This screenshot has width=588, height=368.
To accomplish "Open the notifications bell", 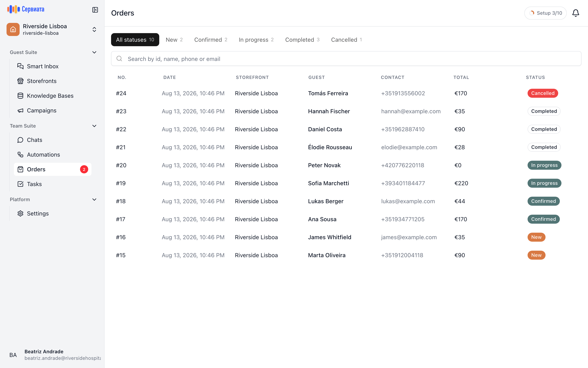I will point(576,13).
